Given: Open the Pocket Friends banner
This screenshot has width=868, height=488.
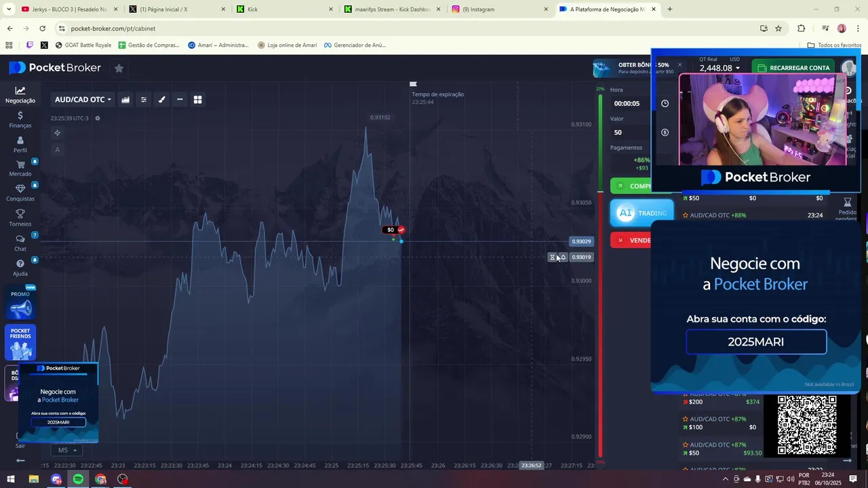Looking at the screenshot, I should point(20,342).
